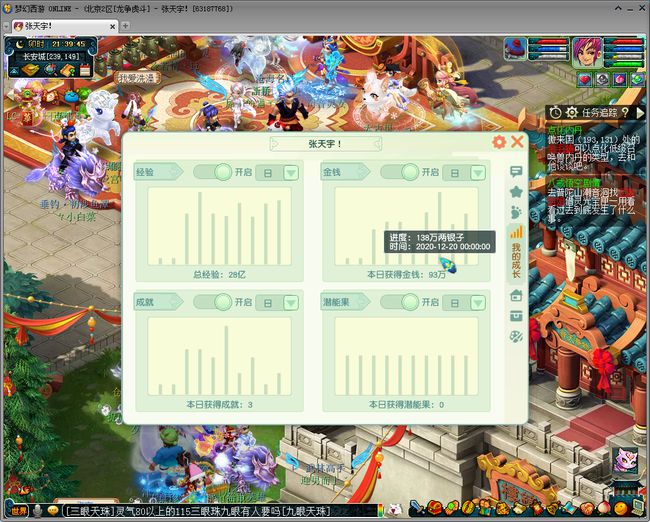Click 本日获得潜能果：0 text

(406, 405)
